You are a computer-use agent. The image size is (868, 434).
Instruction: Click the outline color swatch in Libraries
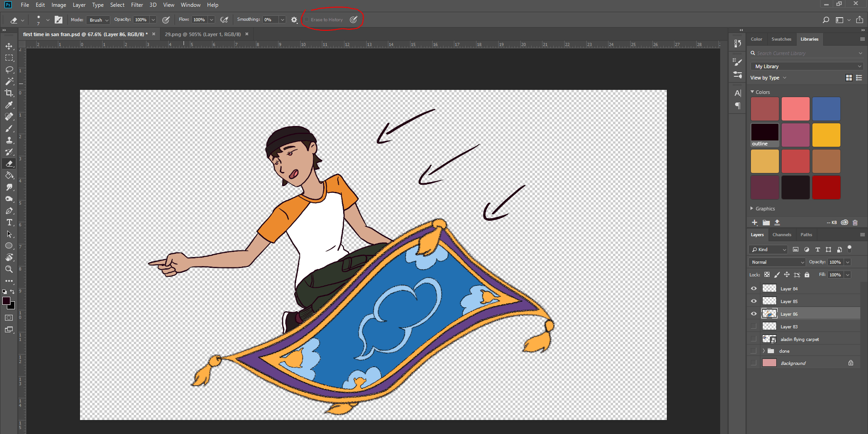(x=764, y=133)
